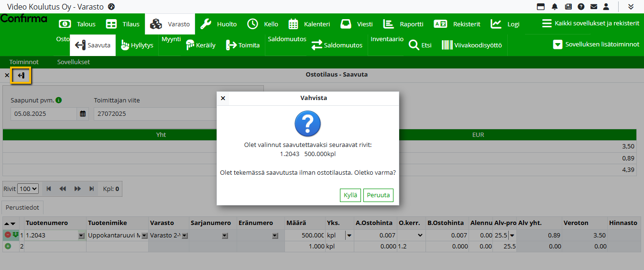Jump to the first page of rows
This screenshot has width=644, height=270.
[x=49, y=189]
